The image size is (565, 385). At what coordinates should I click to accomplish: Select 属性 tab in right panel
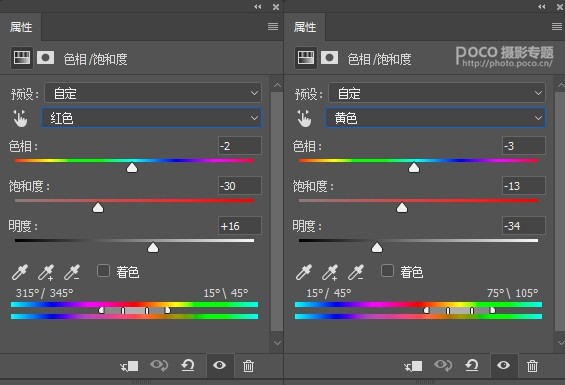point(304,27)
